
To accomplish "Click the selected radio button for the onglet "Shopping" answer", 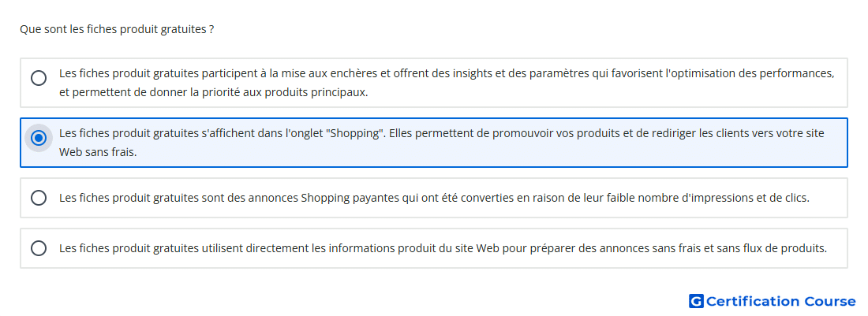I will tap(38, 138).
